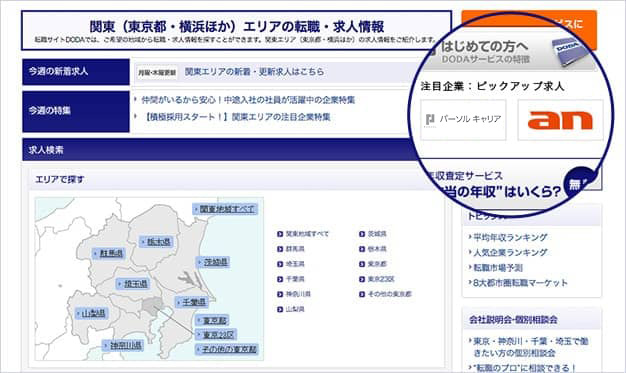Click the arrow icon beside 埼玉県 in the list

[280, 264]
